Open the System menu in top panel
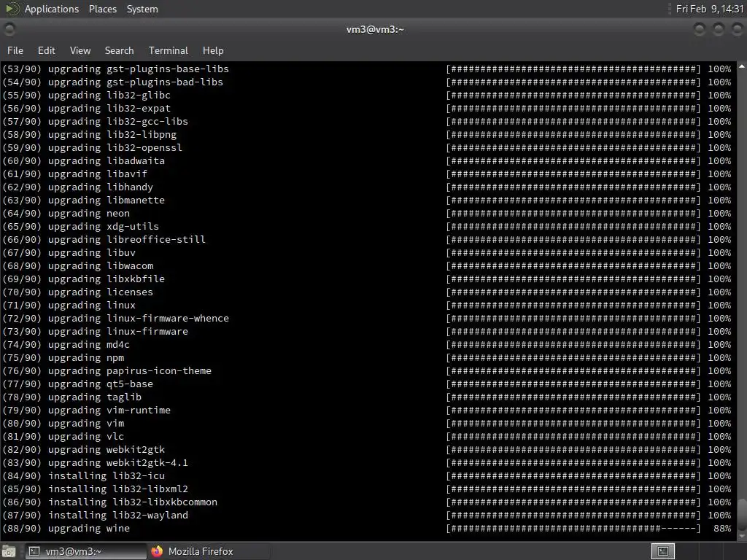747x560 pixels. [x=142, y=9]
